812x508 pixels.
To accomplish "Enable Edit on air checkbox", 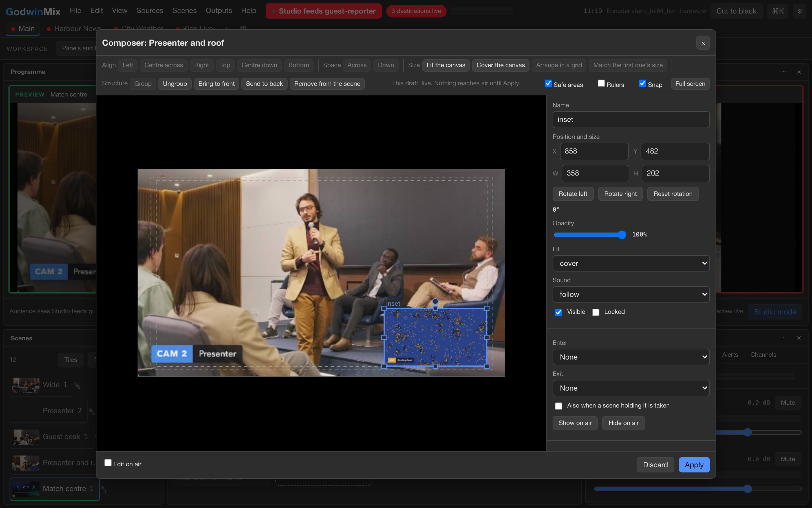I will (108, 463).
